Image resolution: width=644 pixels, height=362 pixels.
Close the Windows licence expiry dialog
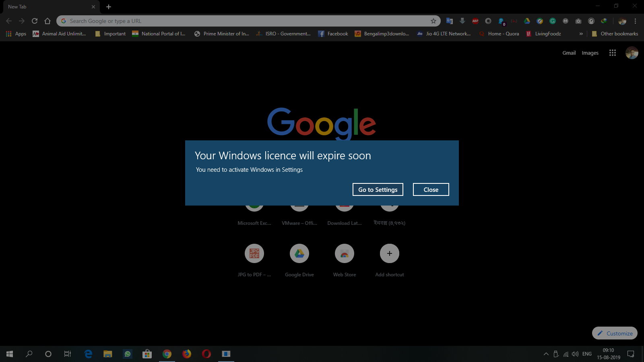pos(431,189)
